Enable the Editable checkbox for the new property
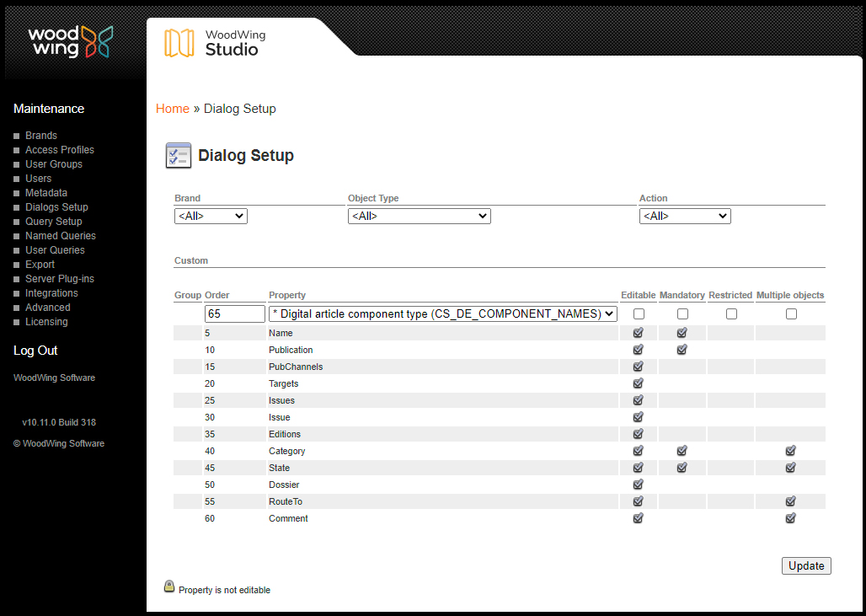866x616 pixels. (x=639, y=313)
